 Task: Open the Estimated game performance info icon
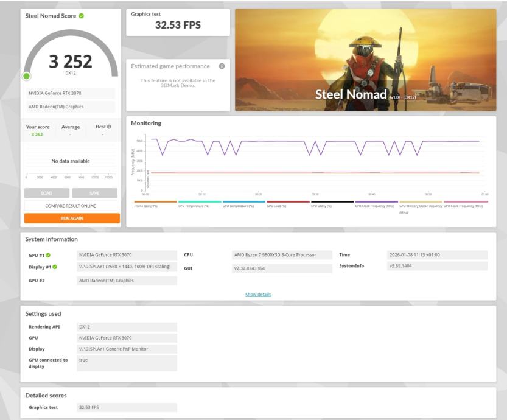pyautogui.click(x=222, y=66)
